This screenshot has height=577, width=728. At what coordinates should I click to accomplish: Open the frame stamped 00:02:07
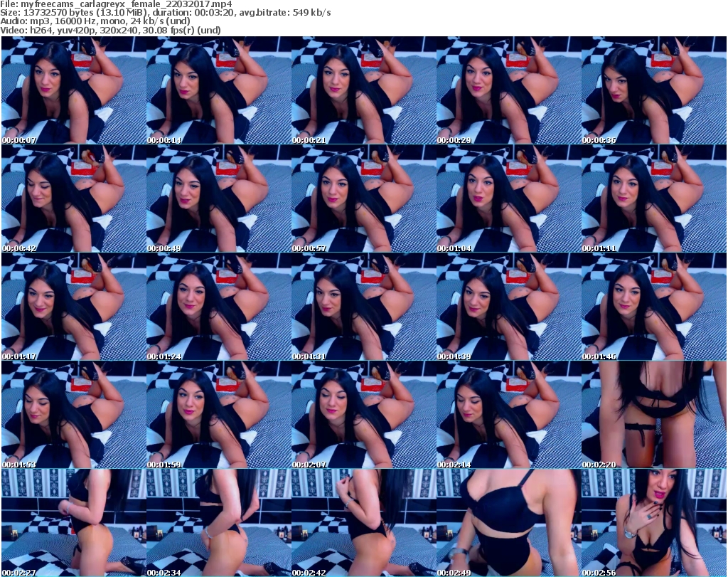click(x=363, y=415)
